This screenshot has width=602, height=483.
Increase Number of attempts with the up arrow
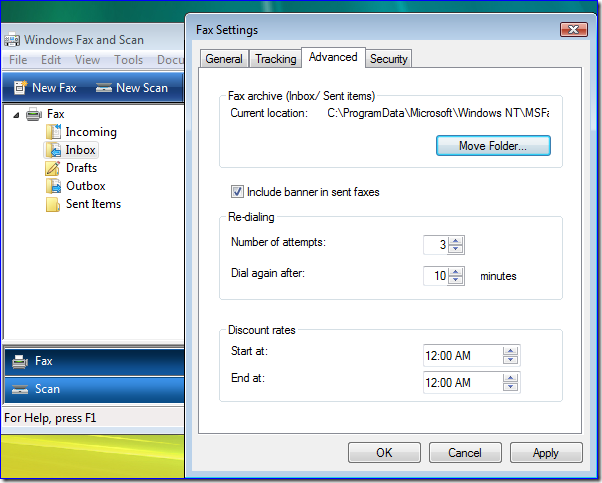coord(456,241)
